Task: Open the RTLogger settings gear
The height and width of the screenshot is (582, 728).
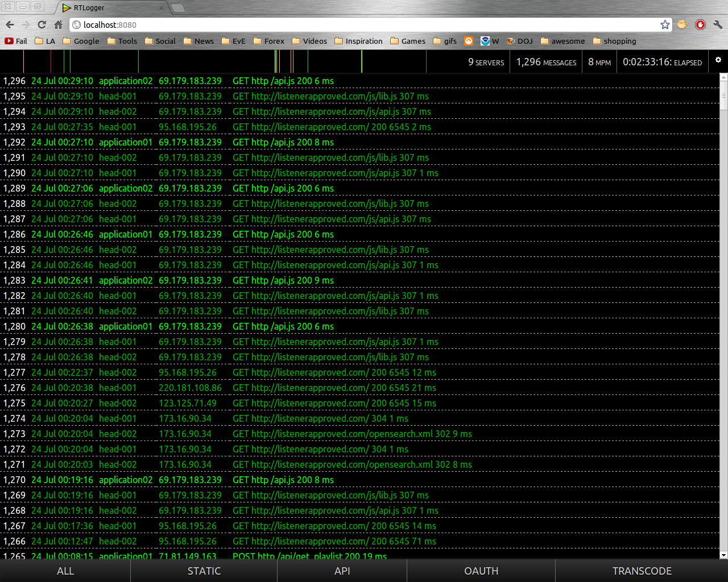Action: click(x=718, y=60)
